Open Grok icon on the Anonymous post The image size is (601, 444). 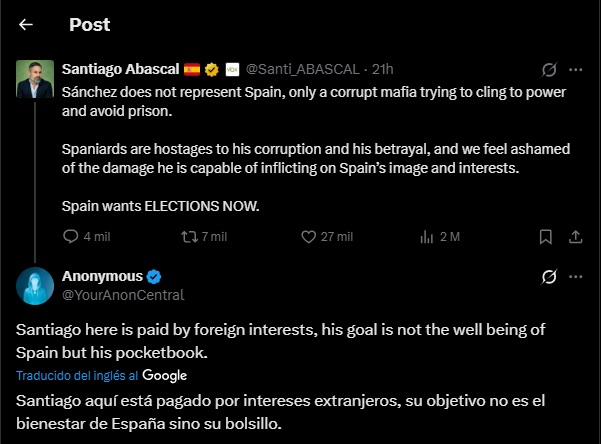[548, 276]
